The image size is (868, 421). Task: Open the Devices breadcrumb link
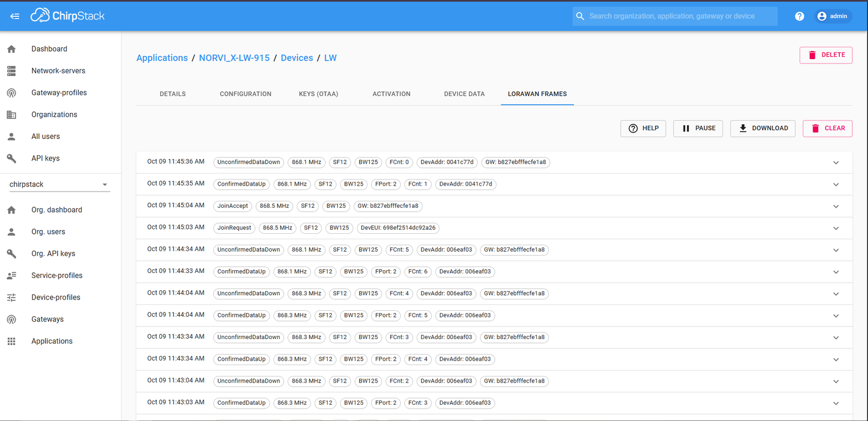pos(297,58)
